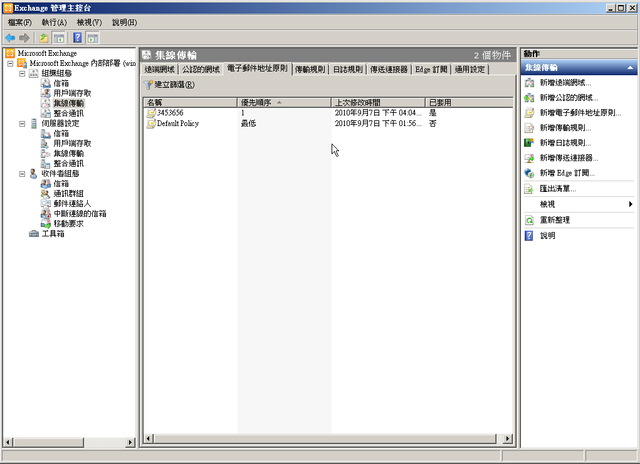The height and width of the screenshot is (464, 640).
Task: Select the Microsoft Exchange root tree node
Action: 47,53
